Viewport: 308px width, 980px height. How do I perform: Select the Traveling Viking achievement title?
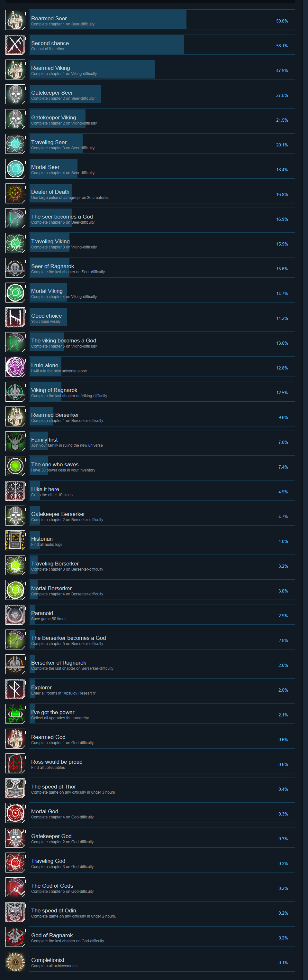coord(50,241)
